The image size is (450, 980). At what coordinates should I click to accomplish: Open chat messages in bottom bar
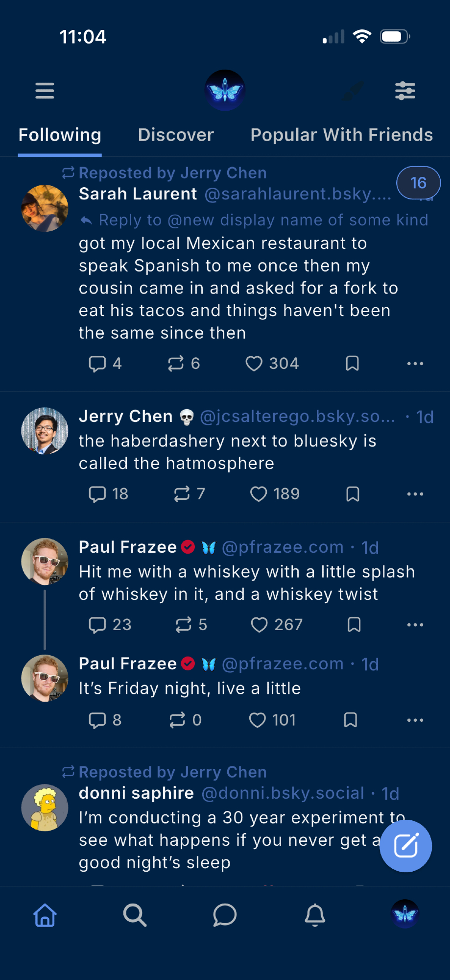(225, 915)
